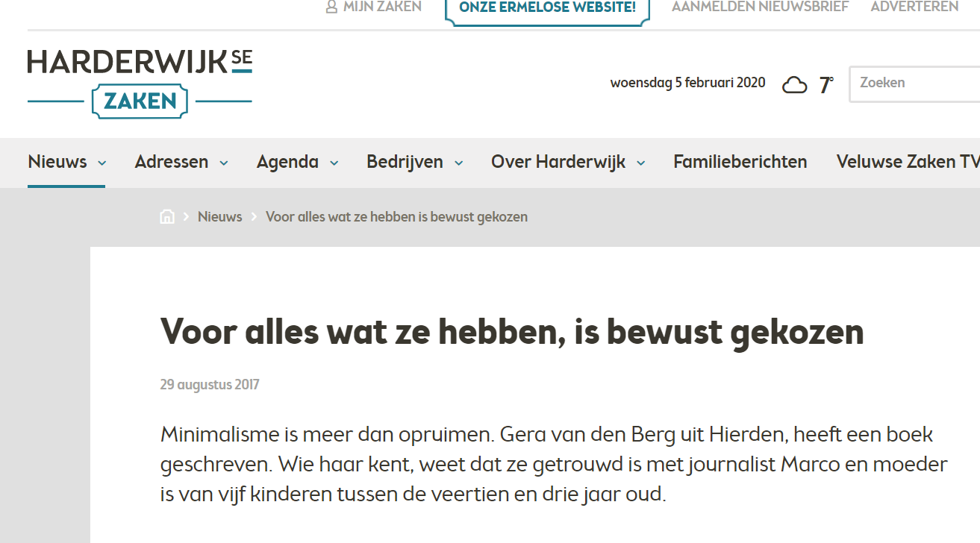Click the article title breadcrumb link
This screenshot has height=543, width=980.
396,217
